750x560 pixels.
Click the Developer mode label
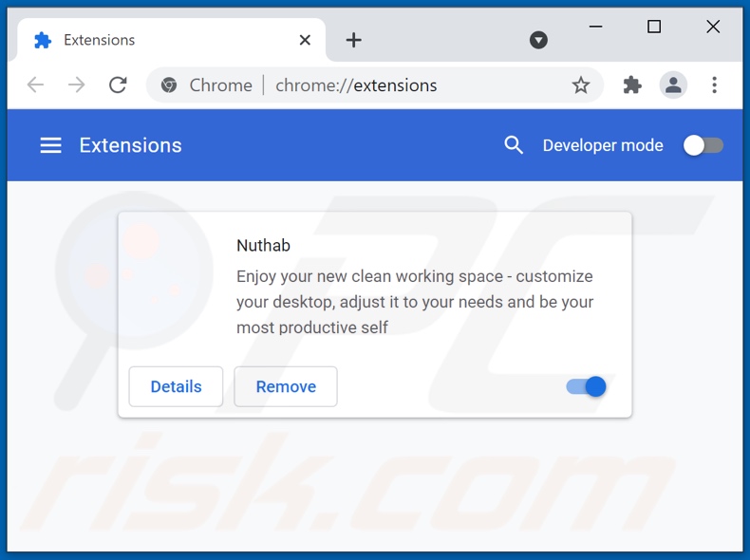[x=603, y=145]
